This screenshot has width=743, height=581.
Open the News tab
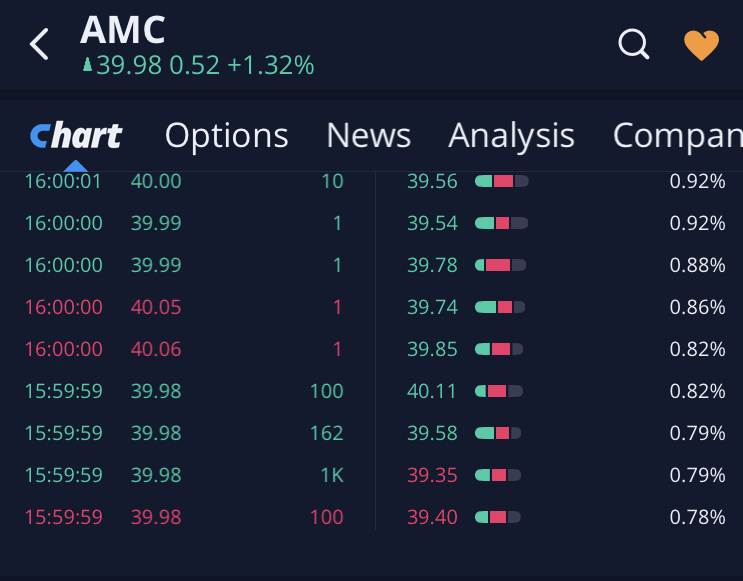368,135
